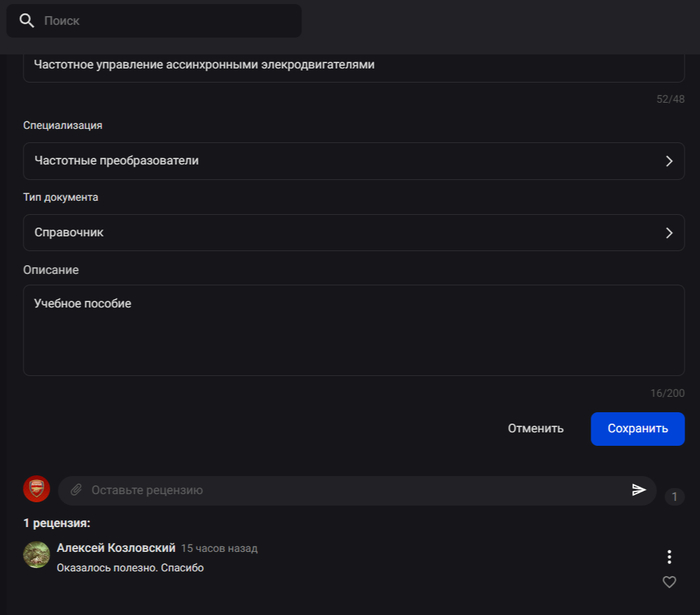
Task: Open your red profile avatar
Action: coord(37,489)
